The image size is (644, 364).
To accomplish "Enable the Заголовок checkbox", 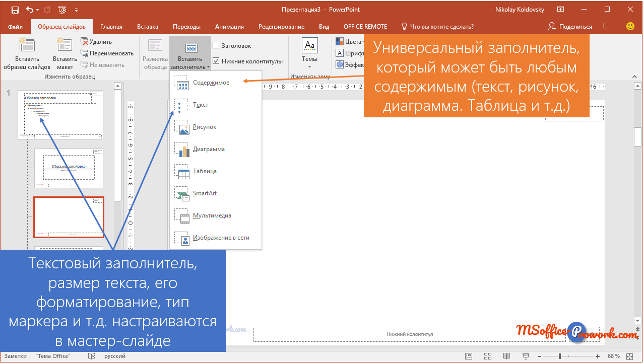I will [216, 46].
